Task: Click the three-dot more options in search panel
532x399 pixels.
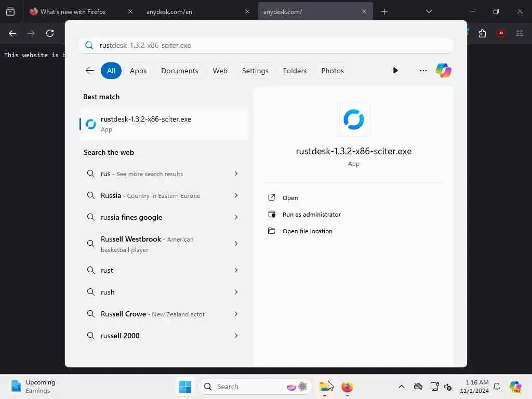Action: [423, 71]
